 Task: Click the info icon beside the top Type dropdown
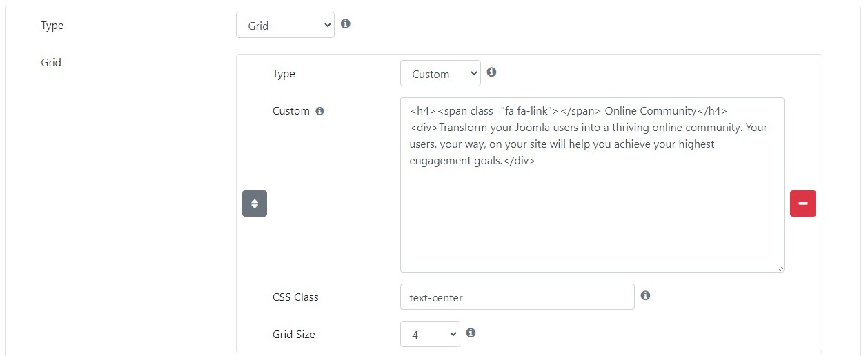pos(346,23)
